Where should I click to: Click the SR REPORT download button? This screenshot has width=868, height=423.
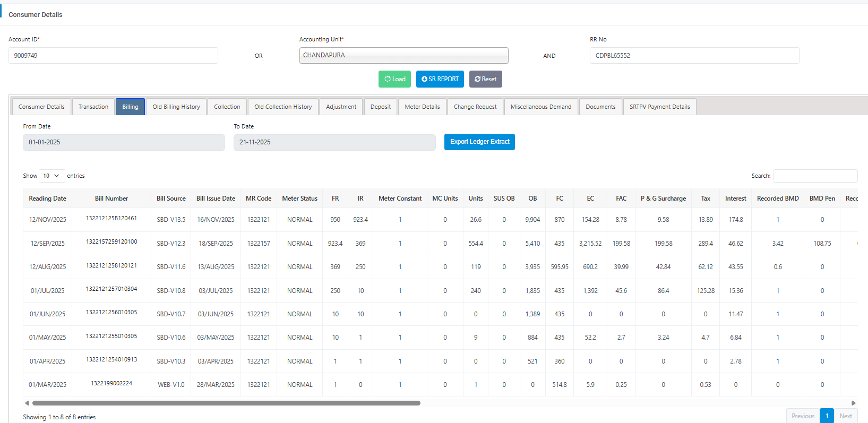coord(440,79)
